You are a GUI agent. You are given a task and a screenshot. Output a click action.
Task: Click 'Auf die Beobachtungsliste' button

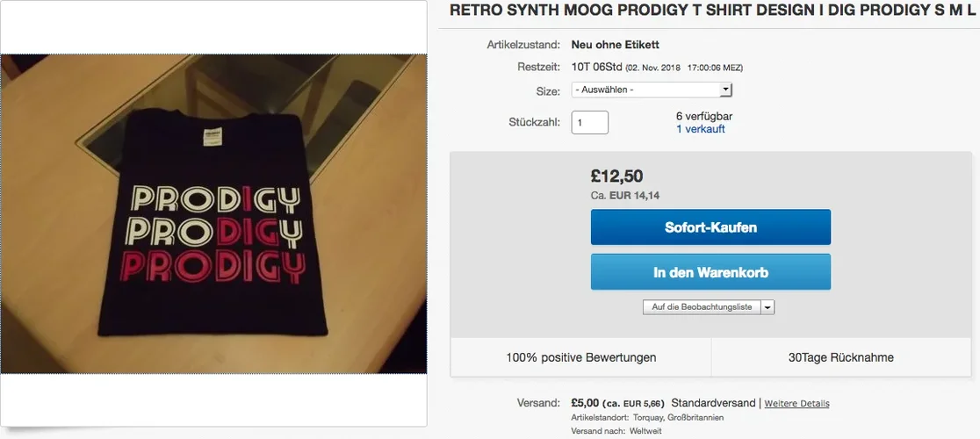pyautogui.click(x=701, y=307)
